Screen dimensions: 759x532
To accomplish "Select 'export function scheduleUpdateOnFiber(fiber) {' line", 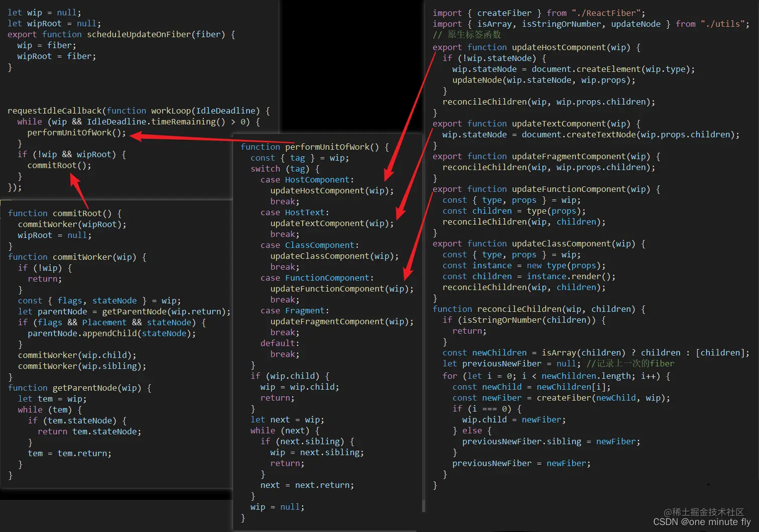I will pyautogui.click(x=121, y=35).
